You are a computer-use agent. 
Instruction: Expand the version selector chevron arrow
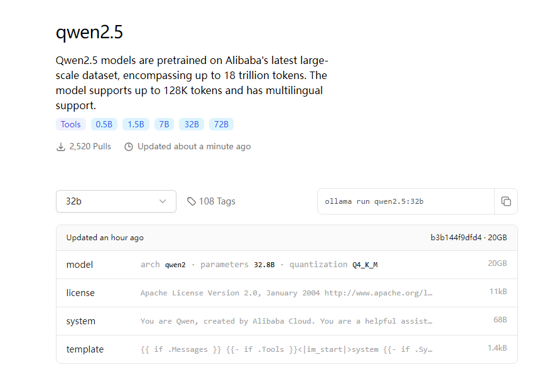point(163,201)
